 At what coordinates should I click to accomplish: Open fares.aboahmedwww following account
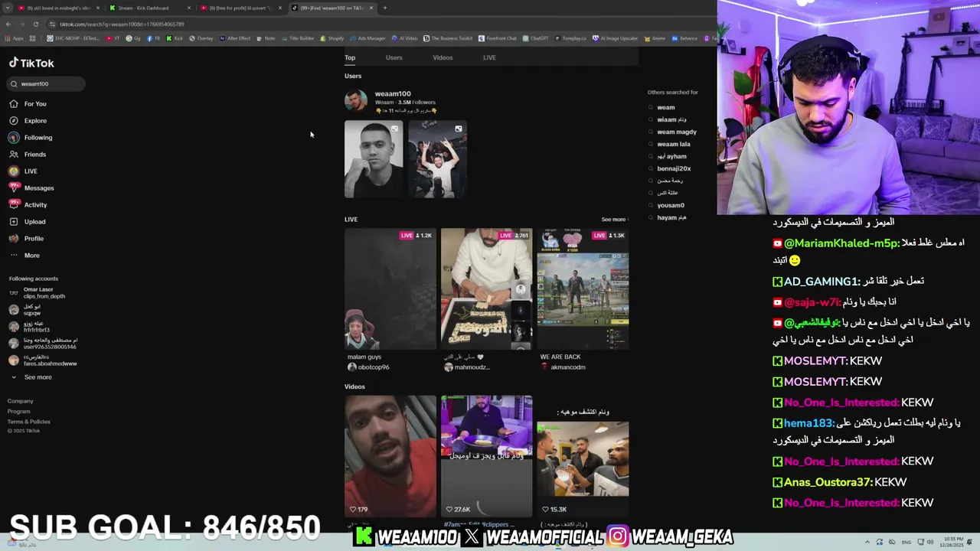(43, 360)
